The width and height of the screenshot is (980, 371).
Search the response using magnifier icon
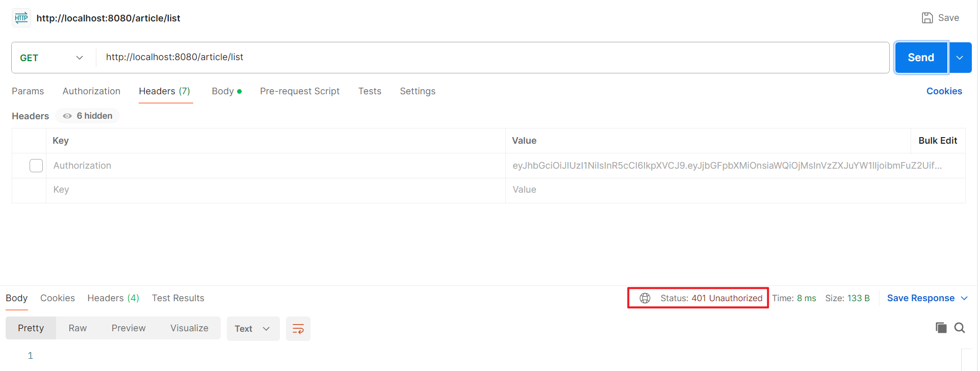coord(959,328)
